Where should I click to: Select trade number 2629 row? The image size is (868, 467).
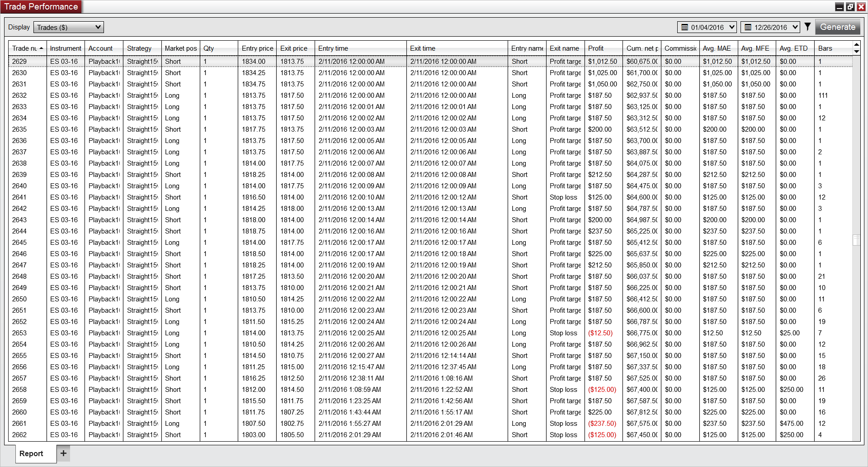430,62
